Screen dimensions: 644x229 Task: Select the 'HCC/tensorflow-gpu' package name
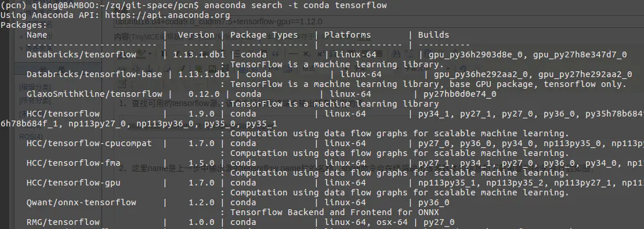coord(74,183)
